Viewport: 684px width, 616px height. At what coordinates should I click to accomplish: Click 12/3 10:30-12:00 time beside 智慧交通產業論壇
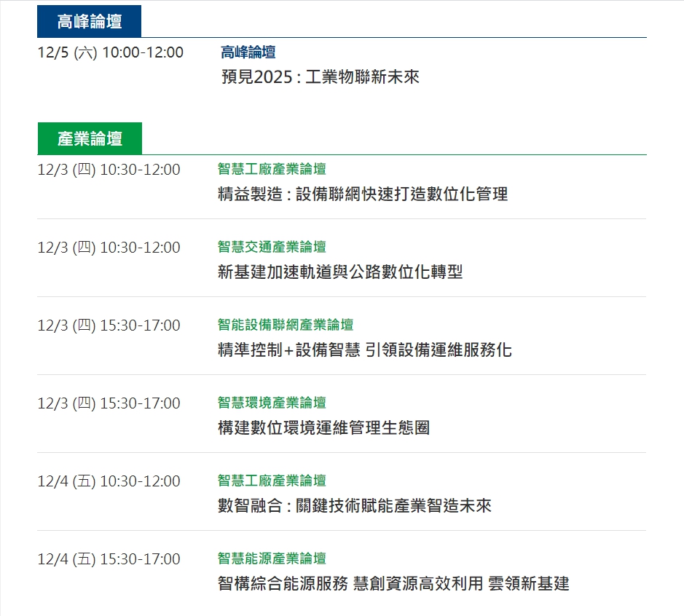point(109,248)
